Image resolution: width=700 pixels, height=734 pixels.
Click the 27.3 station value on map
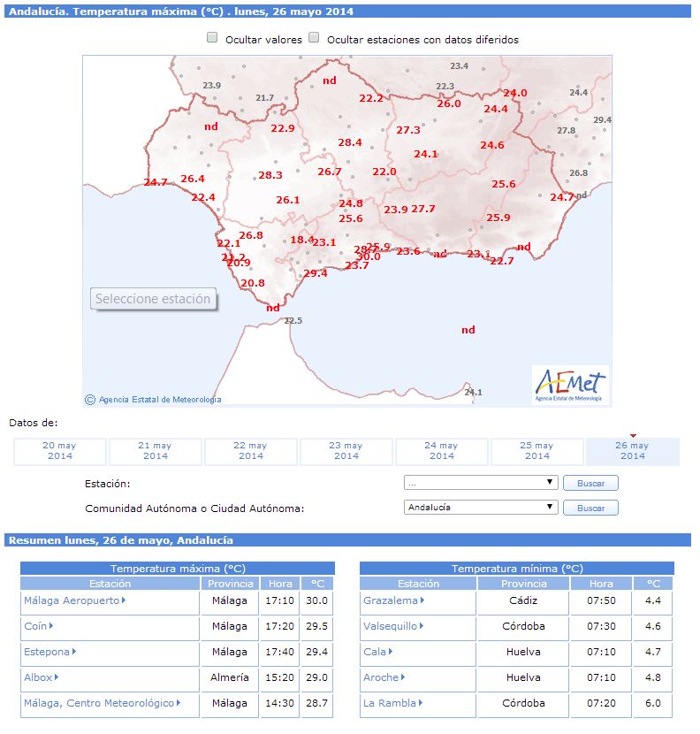pyautogui.click(x=408, y=130)
